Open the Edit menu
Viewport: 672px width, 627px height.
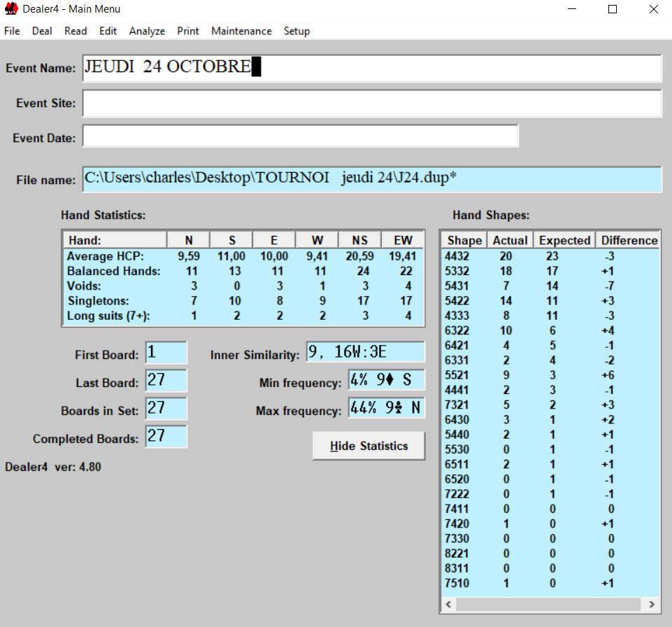click(108, 31)
